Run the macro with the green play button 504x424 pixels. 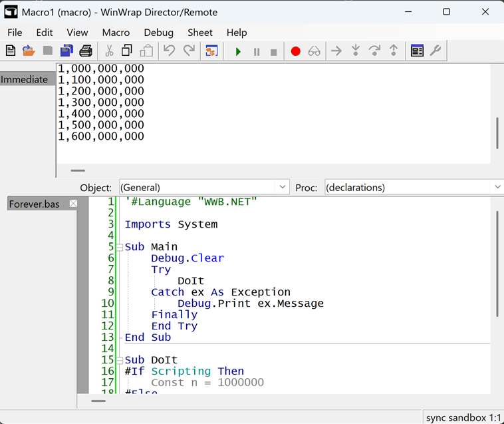pos(238,51)
